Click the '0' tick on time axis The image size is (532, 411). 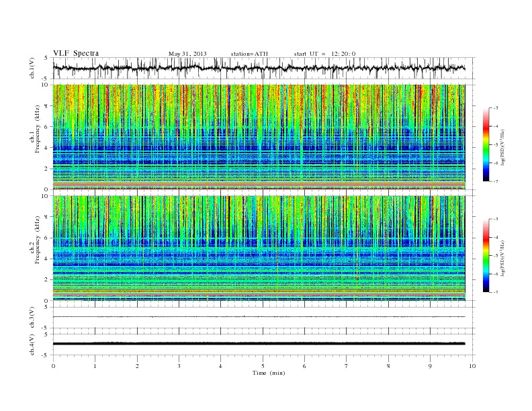tap(53, 366)
